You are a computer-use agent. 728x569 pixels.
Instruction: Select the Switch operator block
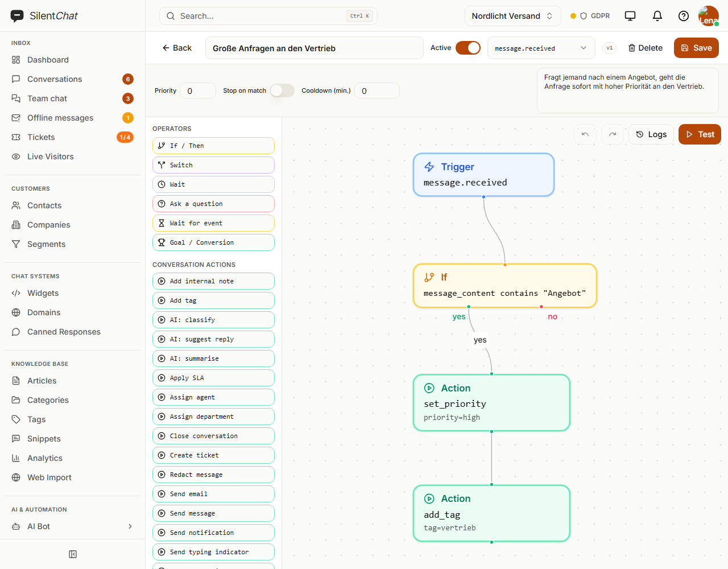coord(213,165)
